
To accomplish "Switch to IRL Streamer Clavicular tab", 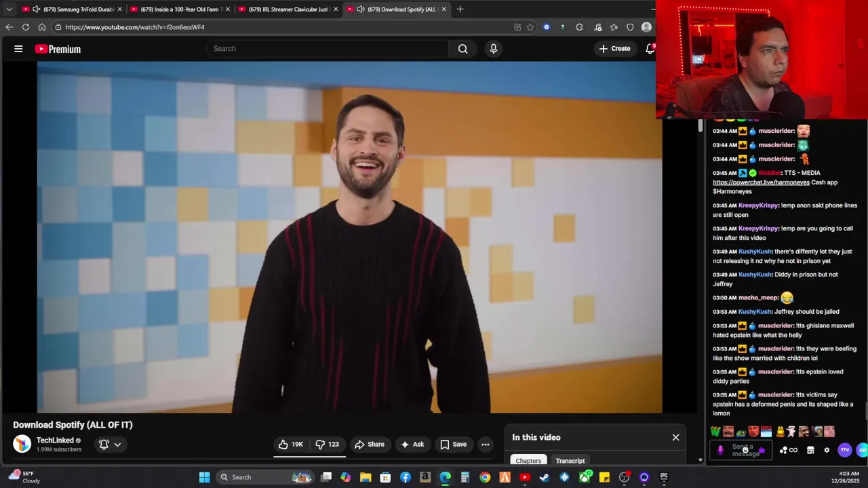I will tap(288, 9).
